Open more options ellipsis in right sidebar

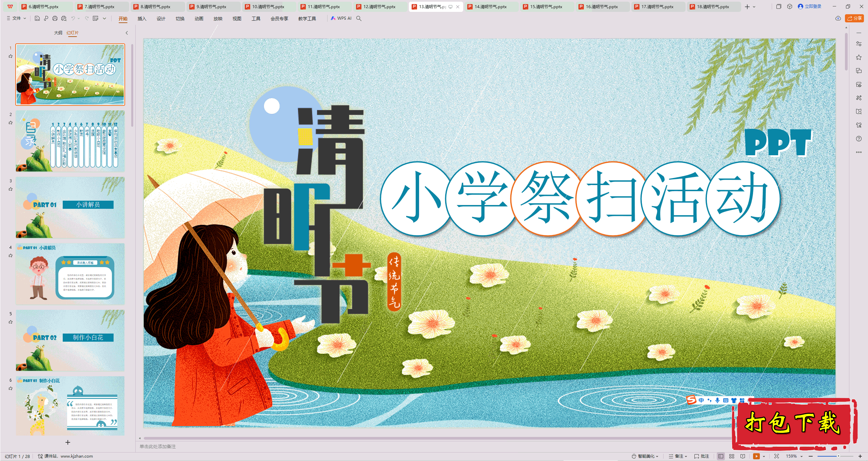point(859,152)
